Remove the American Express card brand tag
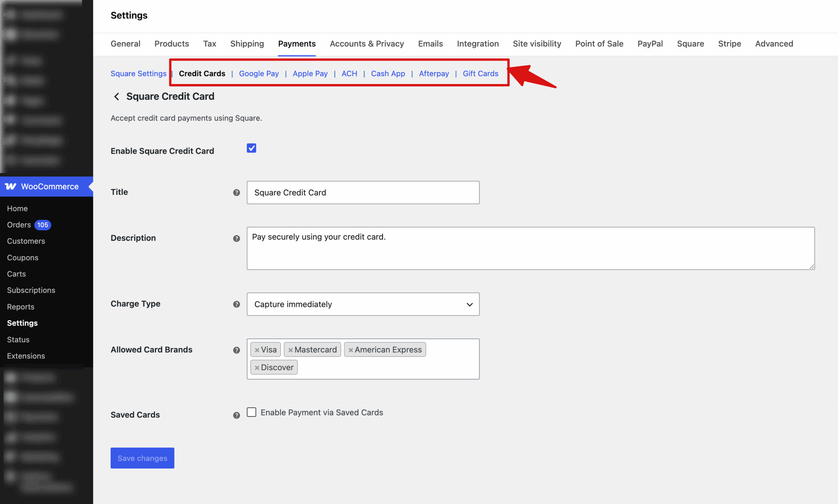Screen dimensions: 838x504 click(351, 350)
